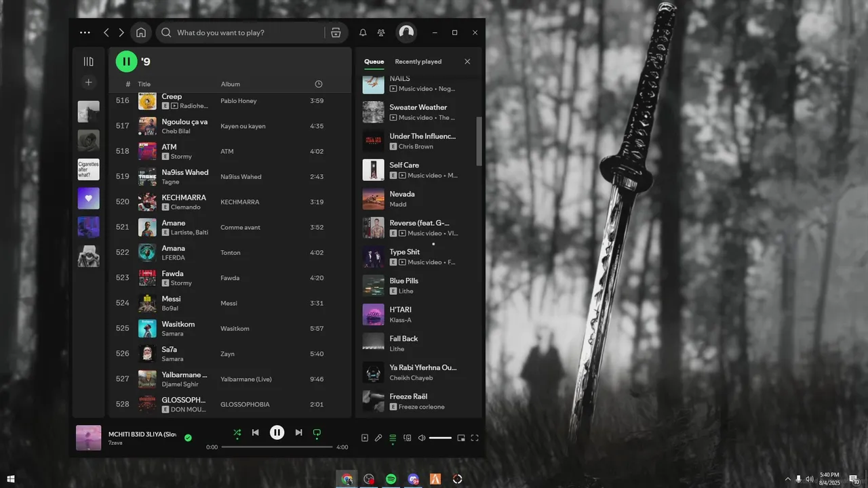
Task: Open Connect to a device
Action: point(408,438)
